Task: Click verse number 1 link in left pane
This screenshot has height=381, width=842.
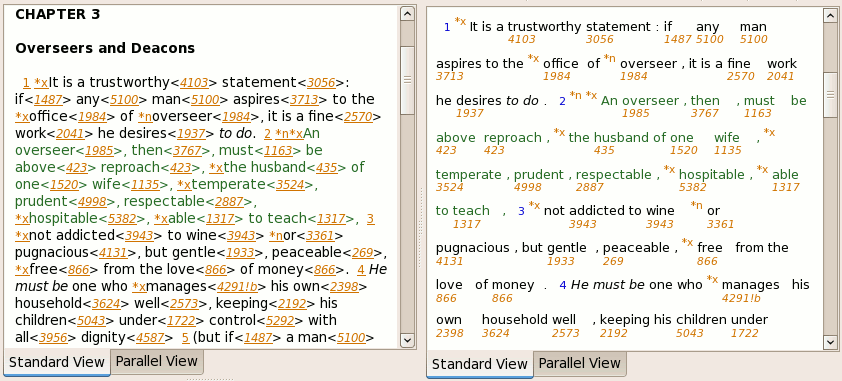Action: click(26, 83)
